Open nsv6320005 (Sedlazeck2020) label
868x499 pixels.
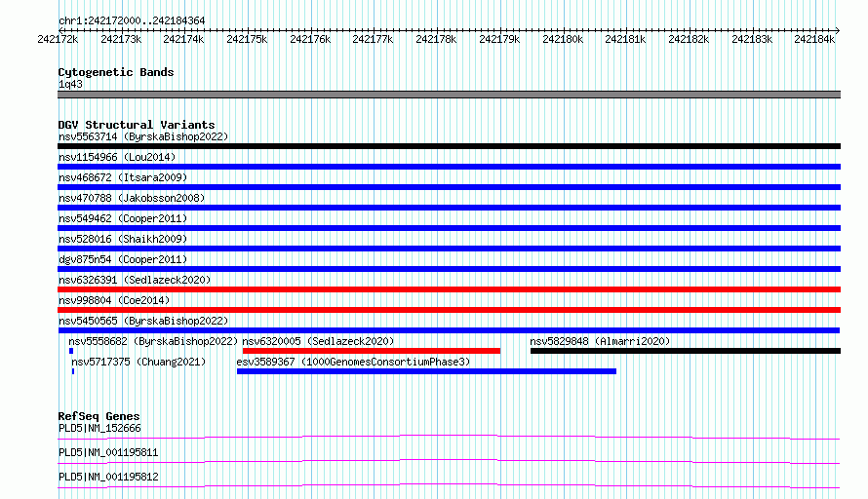[x=318, y=341]
